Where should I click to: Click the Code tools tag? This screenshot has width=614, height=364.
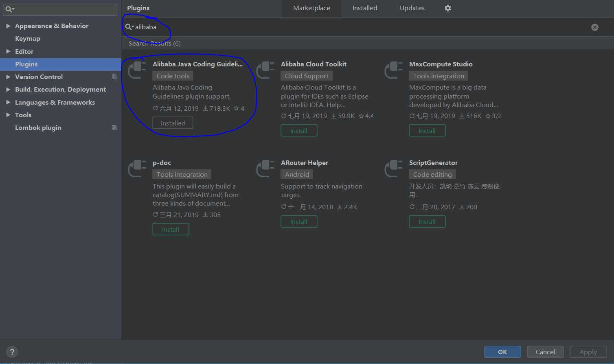[x=173, y=76]
